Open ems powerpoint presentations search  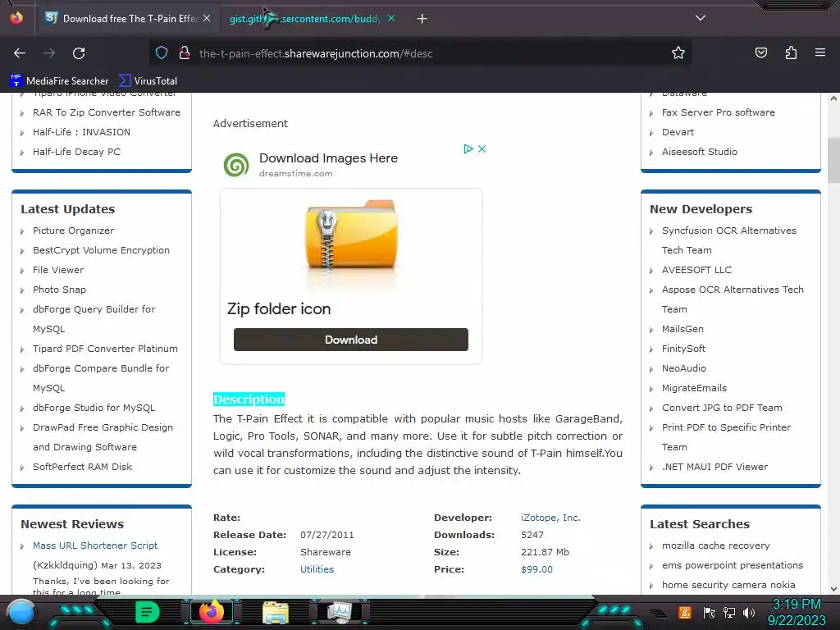(732, 565)
